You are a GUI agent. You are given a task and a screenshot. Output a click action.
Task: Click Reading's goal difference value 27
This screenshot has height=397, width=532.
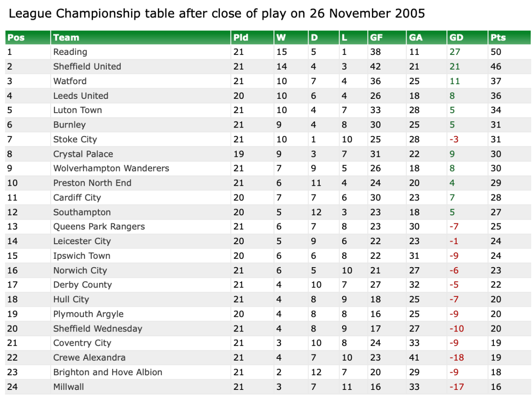(455, 52)
